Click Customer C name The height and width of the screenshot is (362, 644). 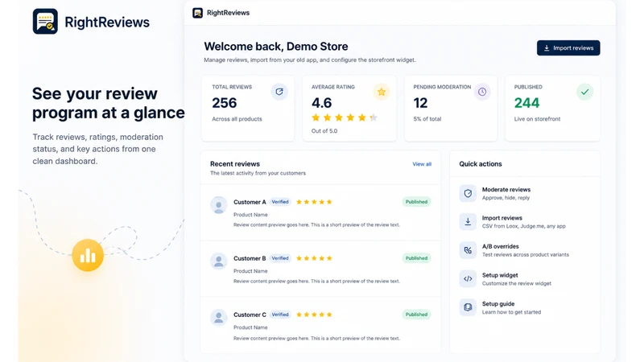click(x=250, y=315)
